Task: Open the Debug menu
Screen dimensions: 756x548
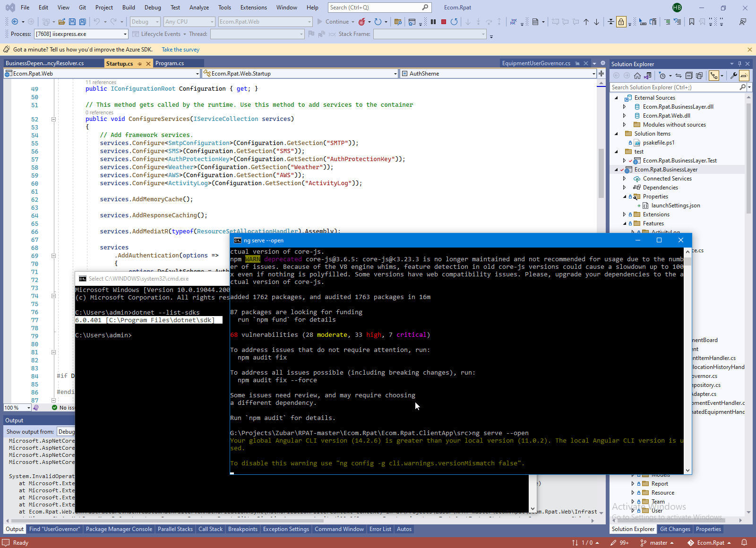Action: (153, 8)
